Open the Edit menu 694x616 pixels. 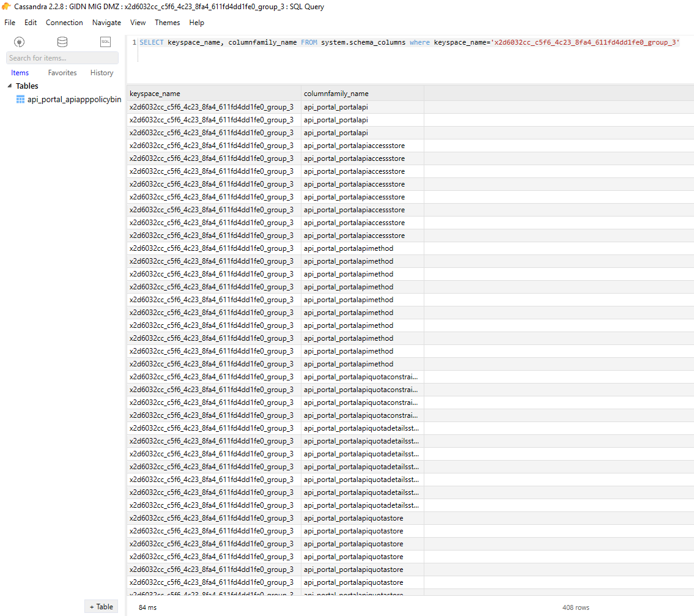tap(31, 23)
